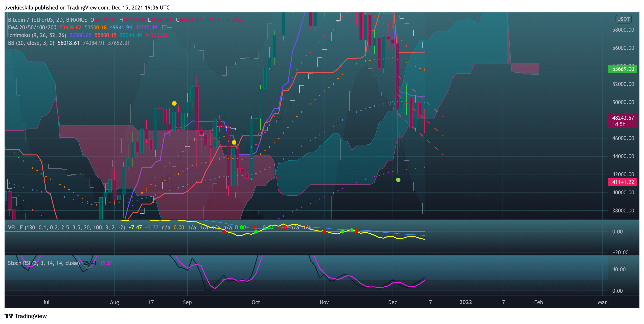
Task: Click the VFI value -7.47
Action: 135,228
